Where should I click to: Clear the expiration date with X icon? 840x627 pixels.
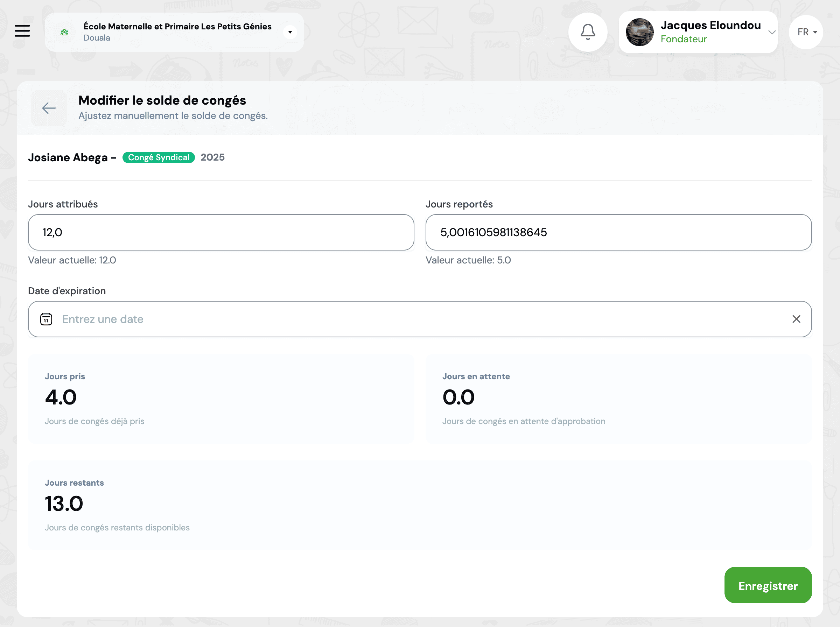point(796,319)
